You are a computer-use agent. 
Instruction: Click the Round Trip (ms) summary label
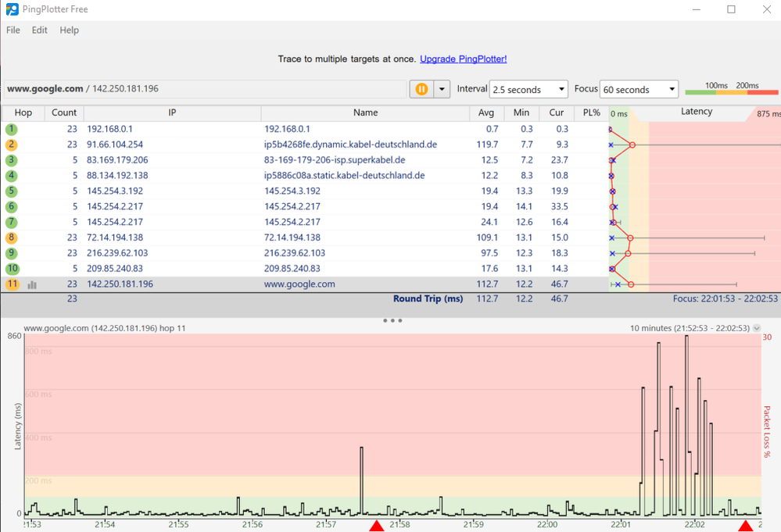click(428, 298)
